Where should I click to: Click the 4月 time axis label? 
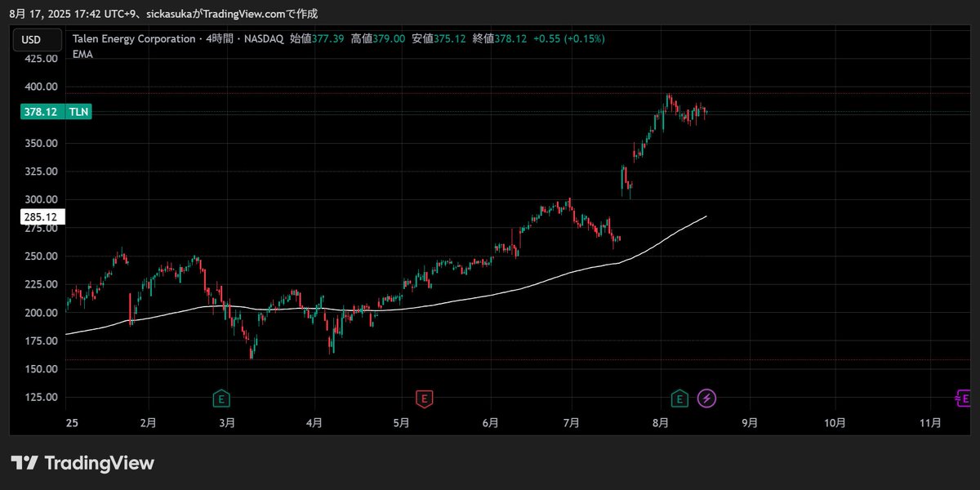coord(314,423)
